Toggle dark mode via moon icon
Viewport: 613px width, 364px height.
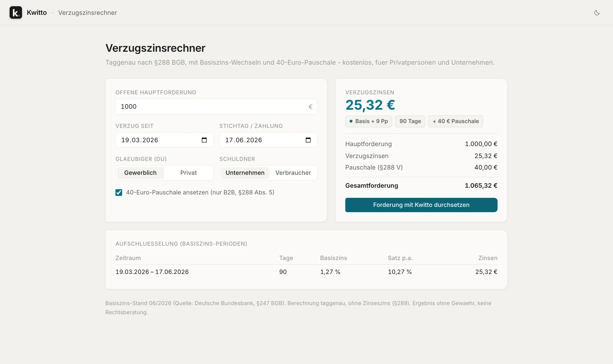point(597,13)
